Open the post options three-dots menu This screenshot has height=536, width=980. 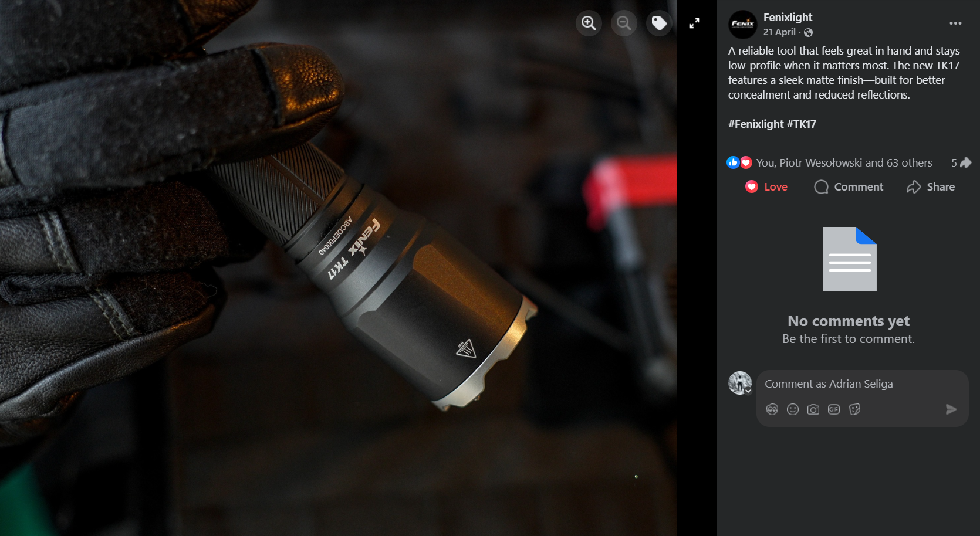click(x=955, y=23)
